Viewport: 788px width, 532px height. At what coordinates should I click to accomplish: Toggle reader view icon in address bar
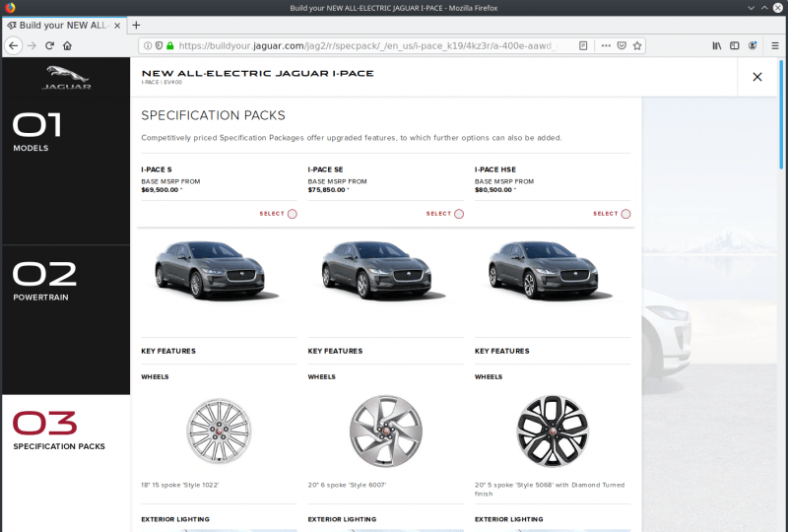[583, 45]
